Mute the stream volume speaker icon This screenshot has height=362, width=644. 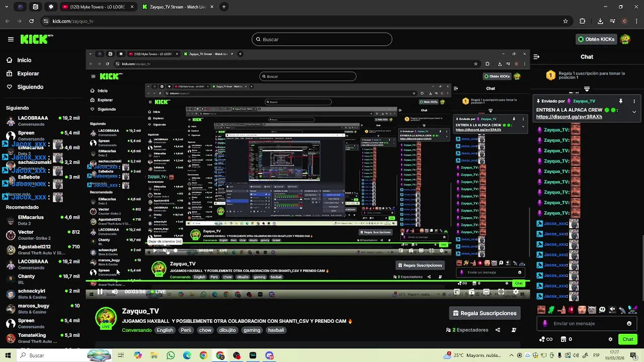115,292
